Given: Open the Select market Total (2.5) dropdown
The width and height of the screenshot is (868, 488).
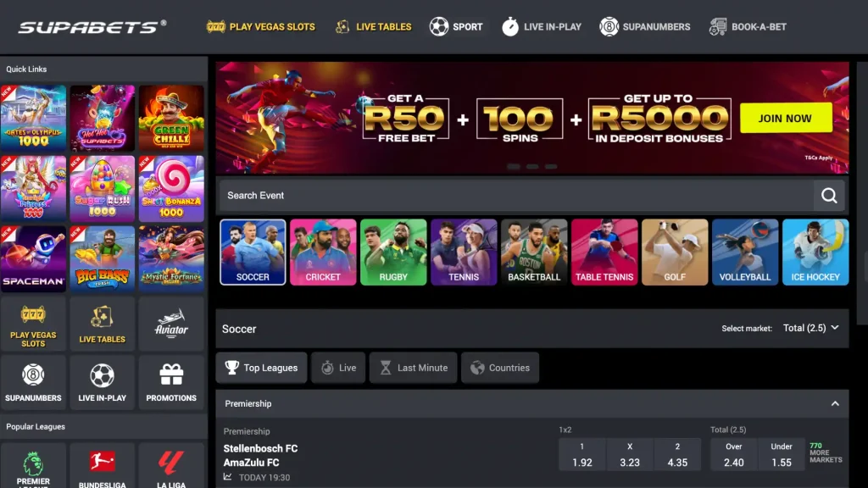Looking at the screenshot, I should point(811,328).
